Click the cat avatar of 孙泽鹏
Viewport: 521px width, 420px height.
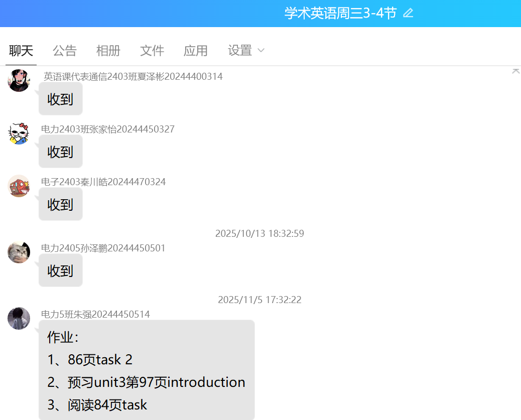click(x=19, y=252)
